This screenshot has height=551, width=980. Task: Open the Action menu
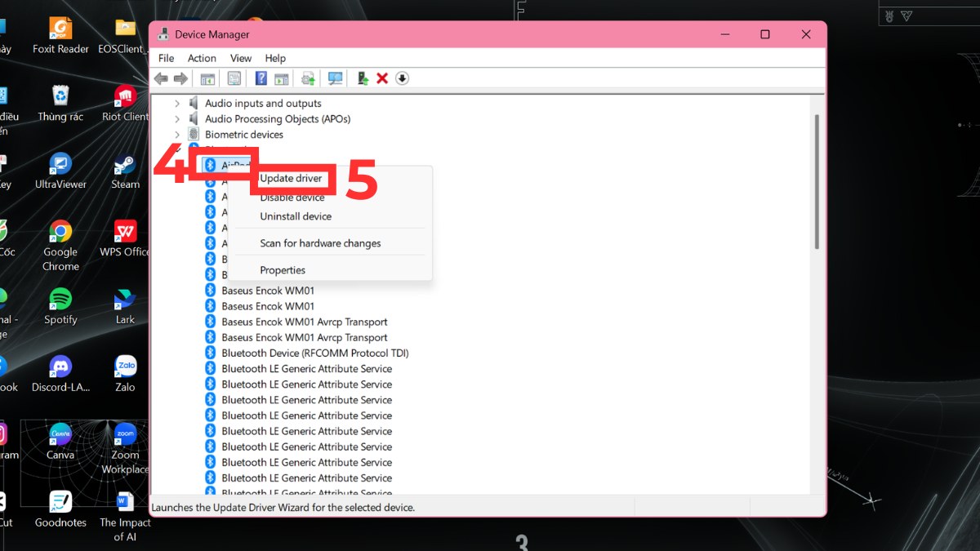point(202,58)
